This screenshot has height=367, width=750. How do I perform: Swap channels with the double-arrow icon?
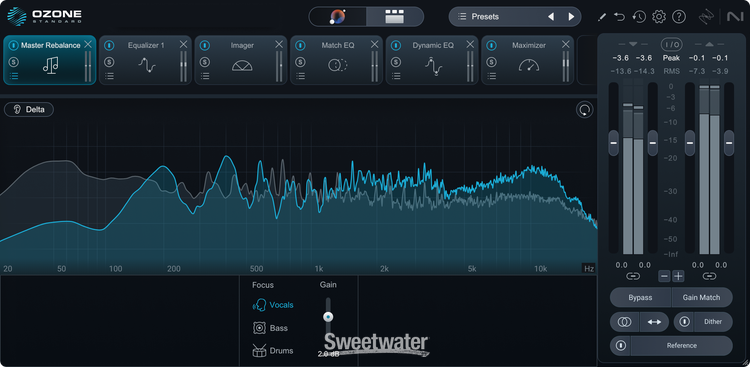point(654,322)
